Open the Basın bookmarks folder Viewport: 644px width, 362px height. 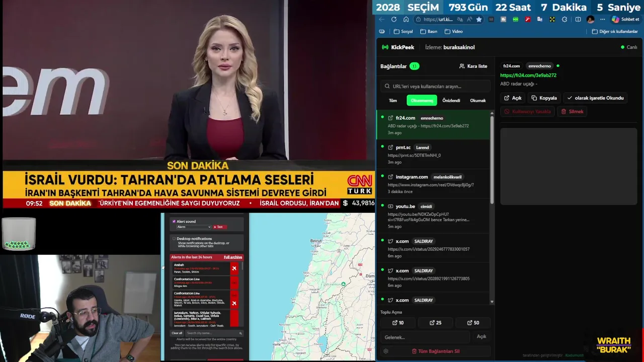(x=428, y=31)
